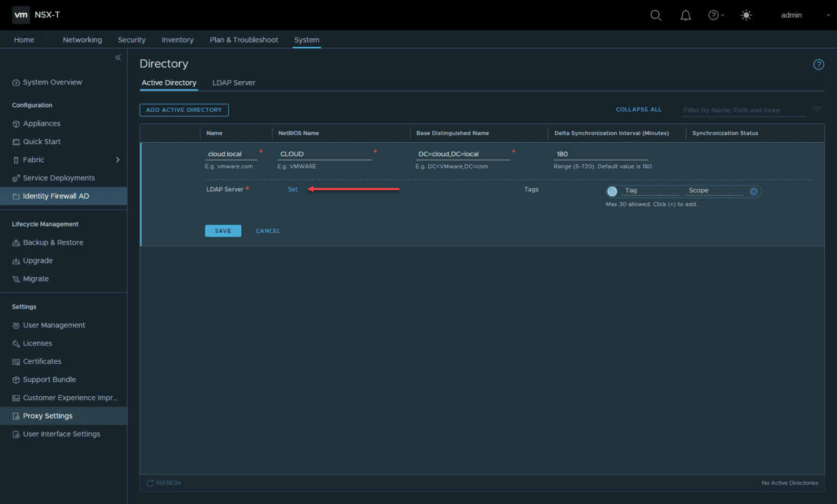Open the LDAP Server Set link
Screen dimensions: 837x504
pyautogui.click(x=293, y=189)
